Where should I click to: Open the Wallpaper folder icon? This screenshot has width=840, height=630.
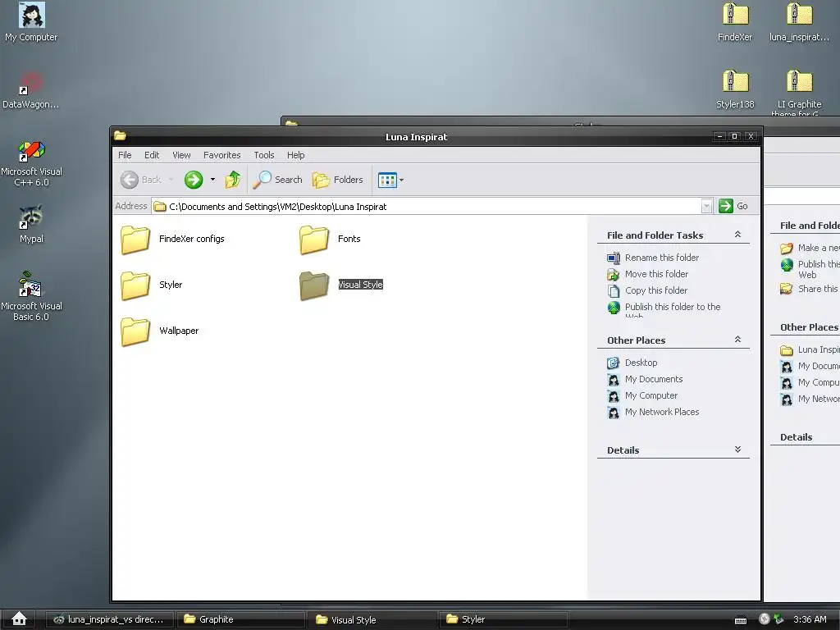135,331
